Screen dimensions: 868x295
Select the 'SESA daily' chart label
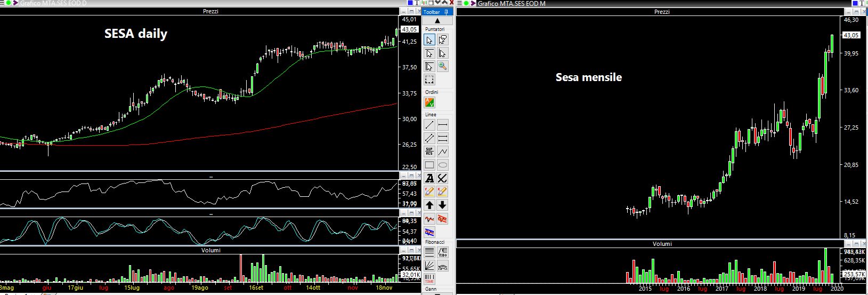tap(136, 34)
